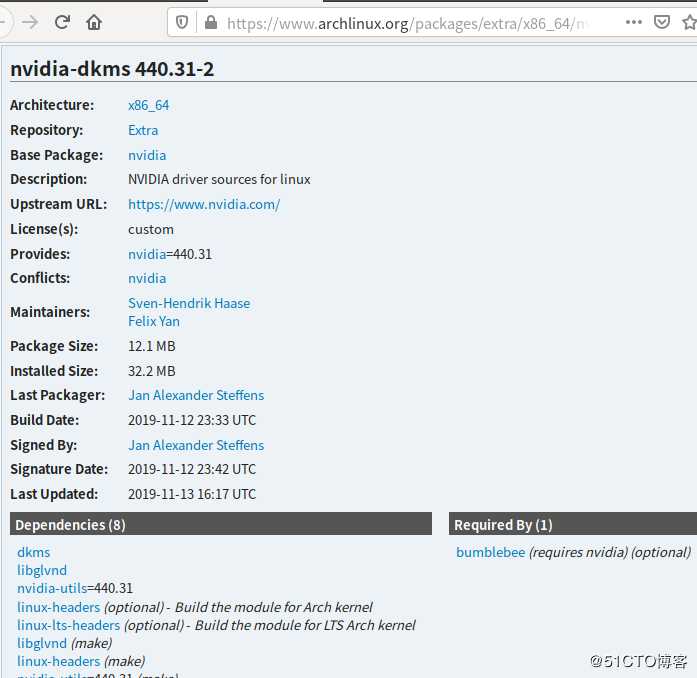Open linux-headers (make) dependency link
Image resolution: width=697 pixels, height=678 pixels.
click(x=59, y=661)
